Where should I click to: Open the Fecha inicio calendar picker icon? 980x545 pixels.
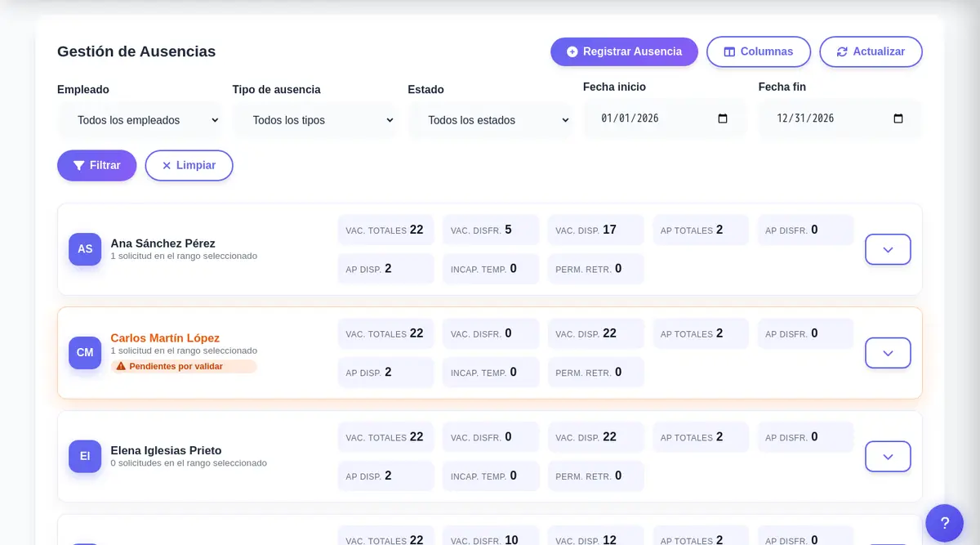pyautogui.click(x=723, y=118)
